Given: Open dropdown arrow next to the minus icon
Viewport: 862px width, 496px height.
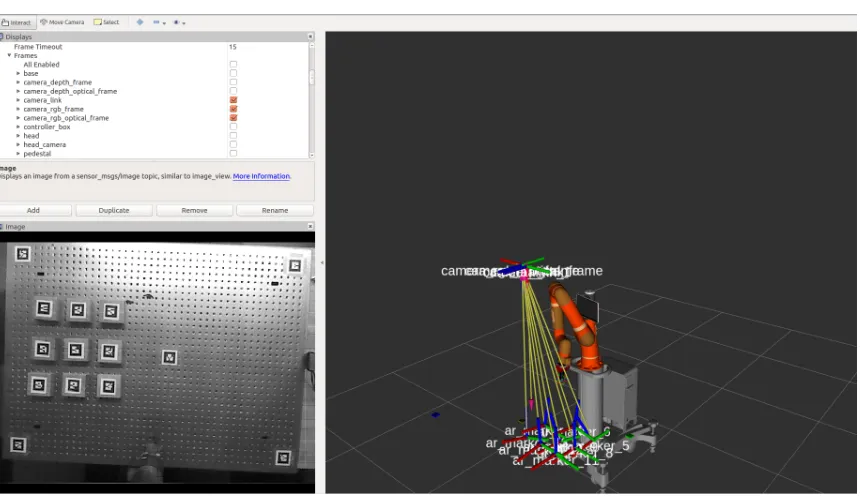Looking at the screenshot, I should 164,23.
